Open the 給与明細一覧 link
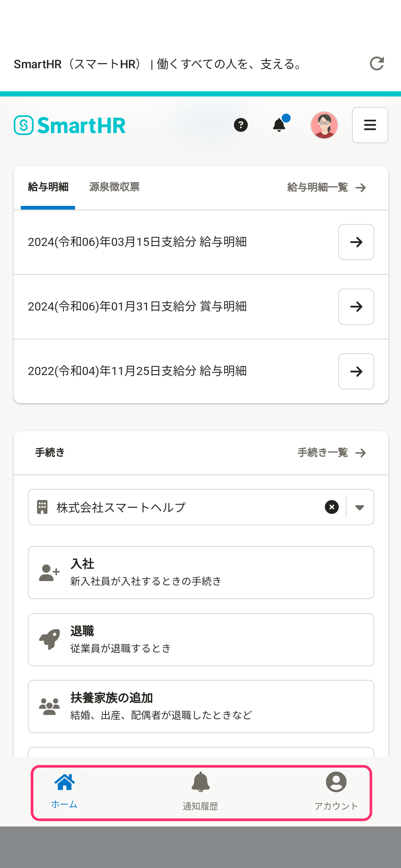 coord(327,187)
